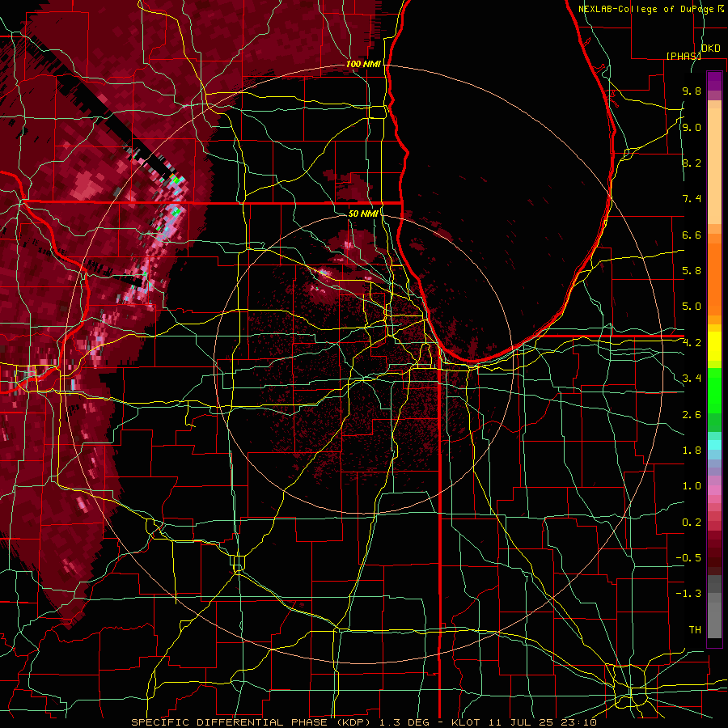Image resolution: width=728 pixels, height=728 pixels.
Task: Click the 6.6 value on the color scale
Action: pos(692,235)
